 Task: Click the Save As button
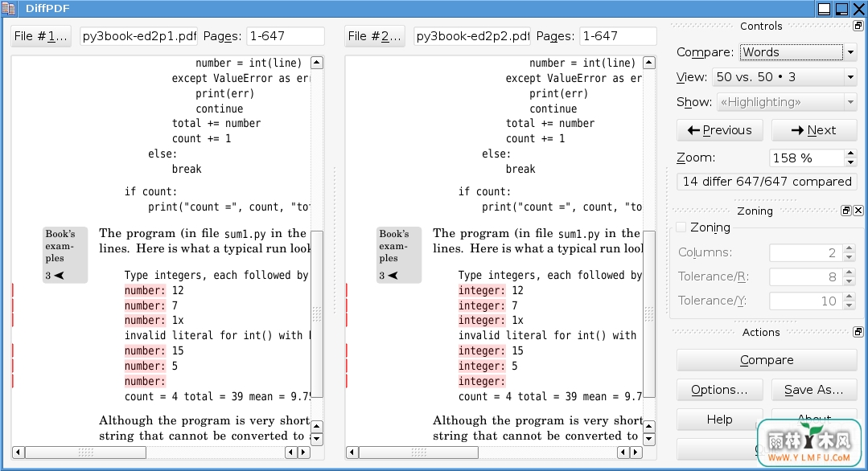(814, 390)
